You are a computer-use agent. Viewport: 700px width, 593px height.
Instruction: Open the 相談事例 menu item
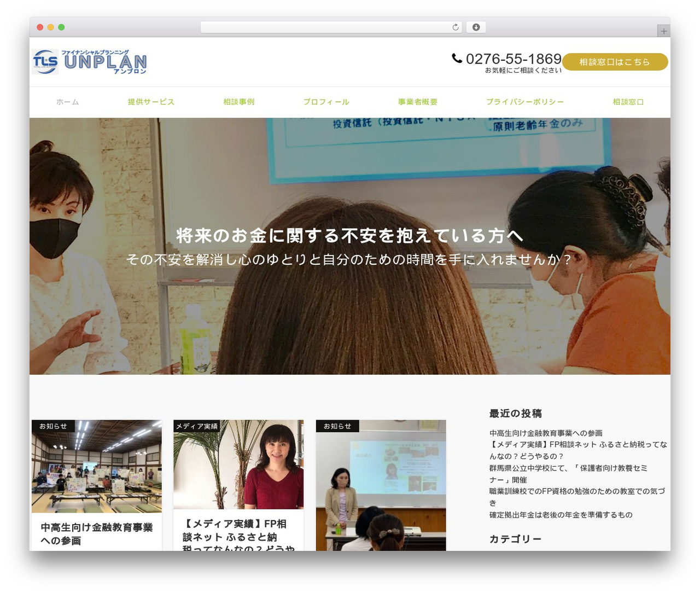tap(238, 102)
